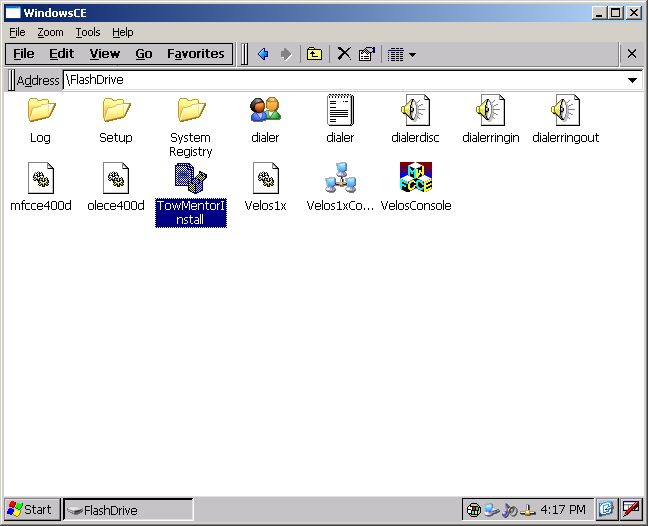Click the network connection tray icon
This screenshot has width=648, height=526.
[492, 510]
